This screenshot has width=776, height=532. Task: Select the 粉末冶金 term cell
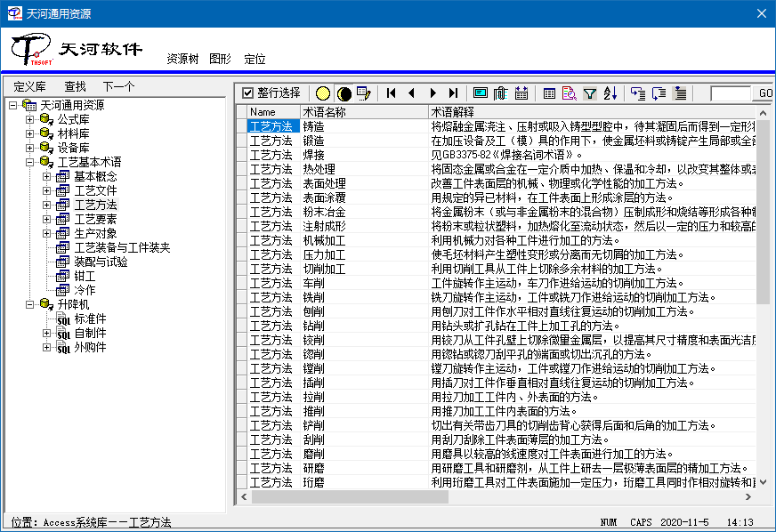point(364,212)
